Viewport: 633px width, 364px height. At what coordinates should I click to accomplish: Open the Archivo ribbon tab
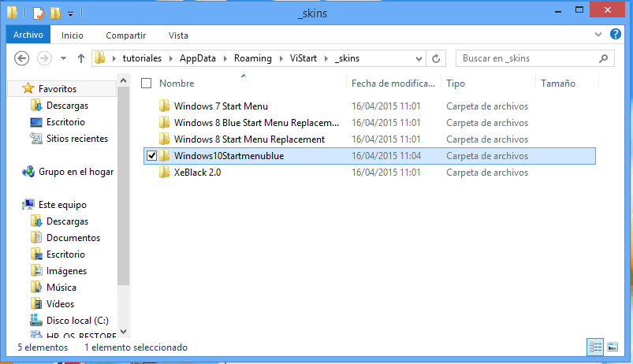tap(28, 35)
